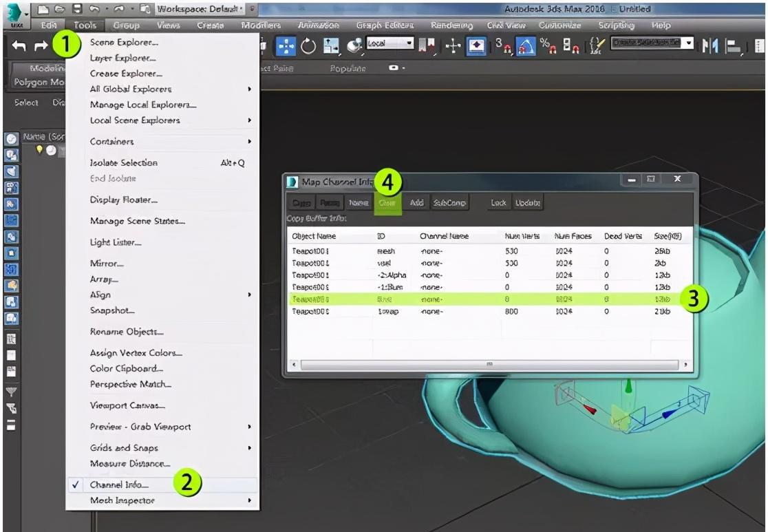Click the Map Channel Info horizontal scrollbar

tap(489, 365)
